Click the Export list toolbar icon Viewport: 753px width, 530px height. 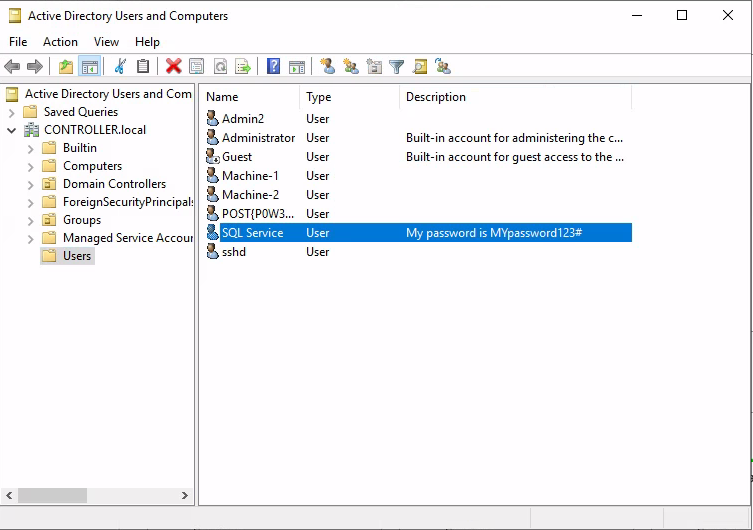point(243,67)
